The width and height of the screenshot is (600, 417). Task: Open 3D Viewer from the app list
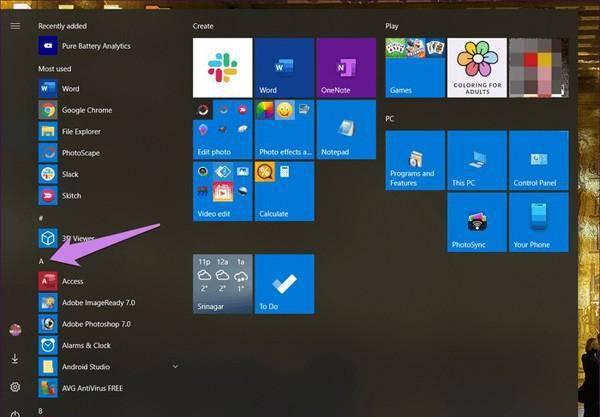click(109, 238)
